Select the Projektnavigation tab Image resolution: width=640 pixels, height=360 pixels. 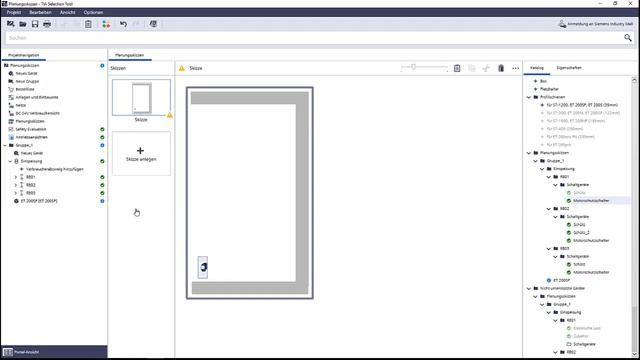click(24, 55)
